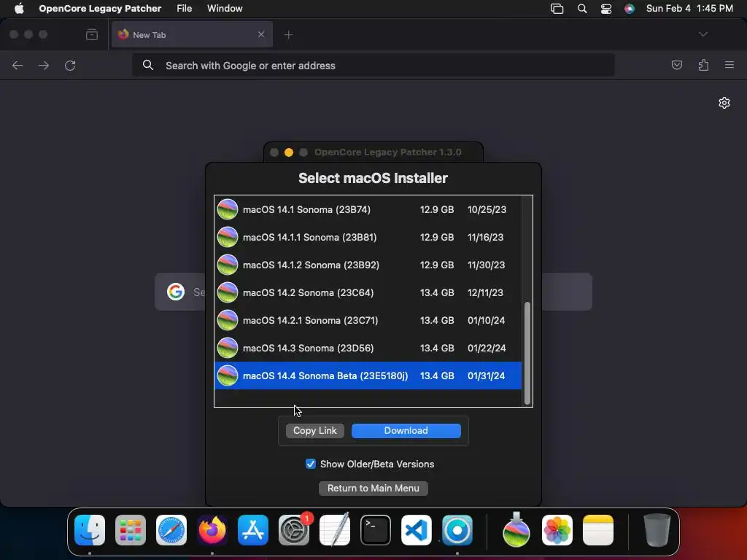Click Sonoma icon of macOS 14.3 row

point(228,348)
